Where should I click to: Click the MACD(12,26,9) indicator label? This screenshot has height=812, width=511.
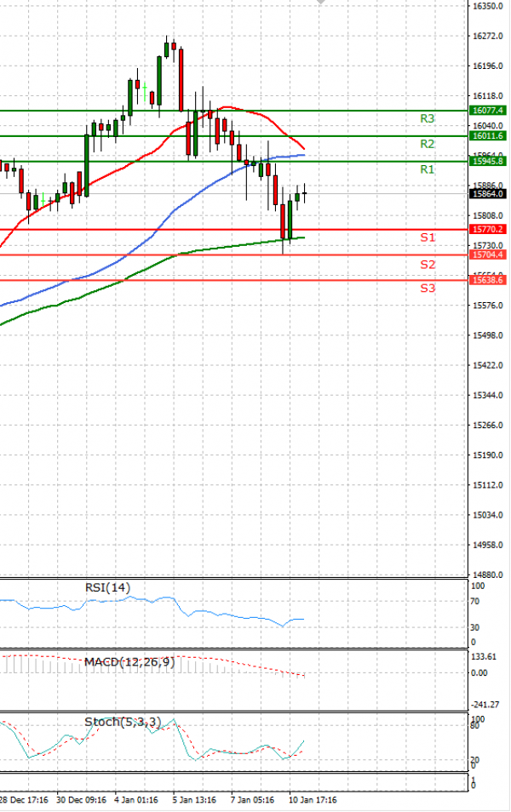pos(129,662)
